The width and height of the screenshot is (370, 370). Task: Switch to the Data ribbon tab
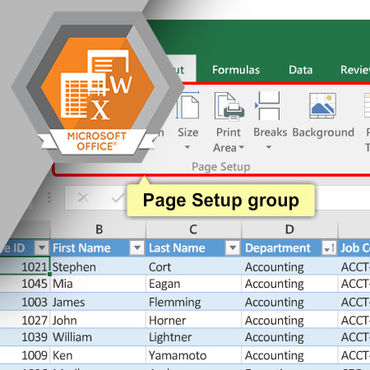click(x=300, y=70)
